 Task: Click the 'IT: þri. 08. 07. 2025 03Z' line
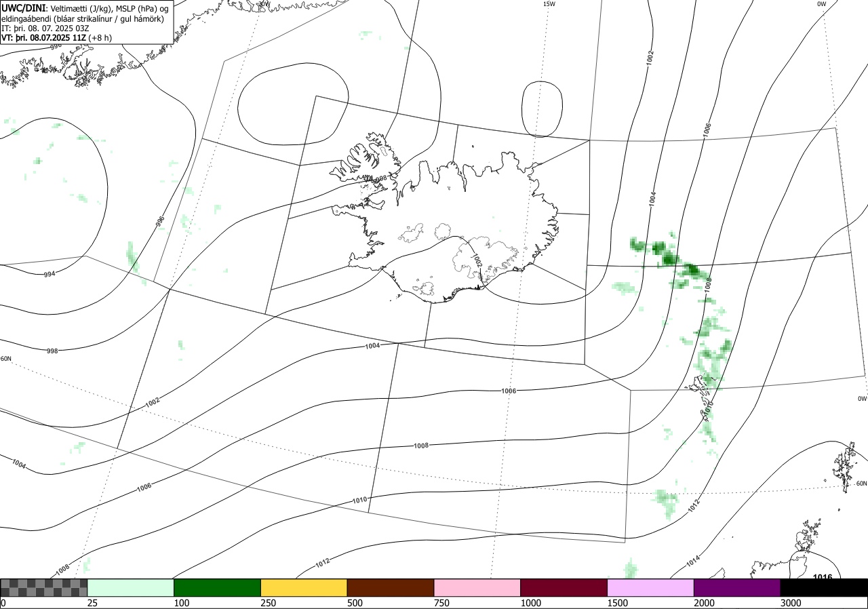pyautogui.click(x=45, y=28)
